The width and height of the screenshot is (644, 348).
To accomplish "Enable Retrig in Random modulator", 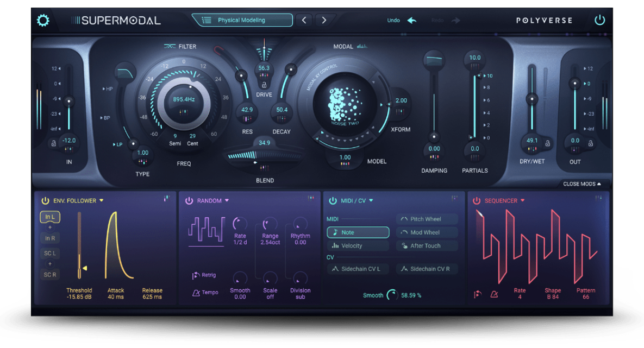I will pos(204,275).
